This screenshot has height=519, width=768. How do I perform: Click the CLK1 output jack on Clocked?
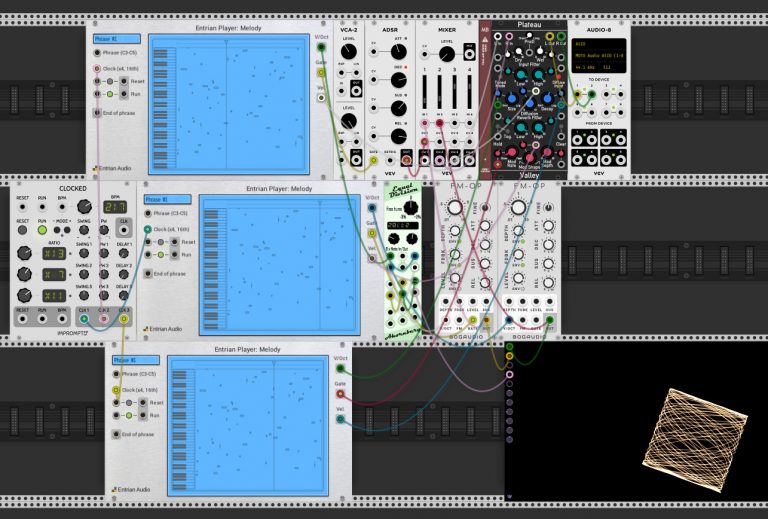click(x=84, y=319)
